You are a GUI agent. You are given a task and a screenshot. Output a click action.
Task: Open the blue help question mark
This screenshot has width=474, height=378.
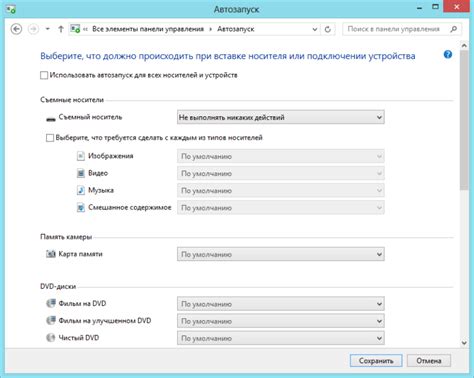[x=448, y=54]
